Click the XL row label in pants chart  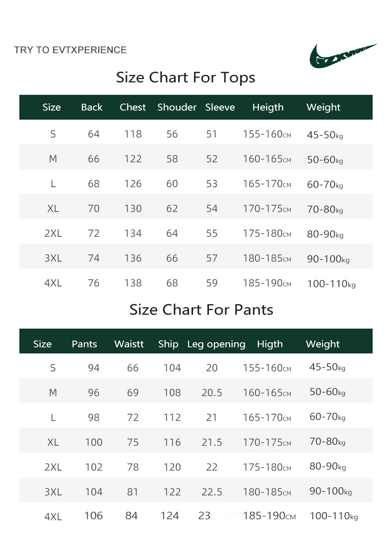[x=53, y=442]
